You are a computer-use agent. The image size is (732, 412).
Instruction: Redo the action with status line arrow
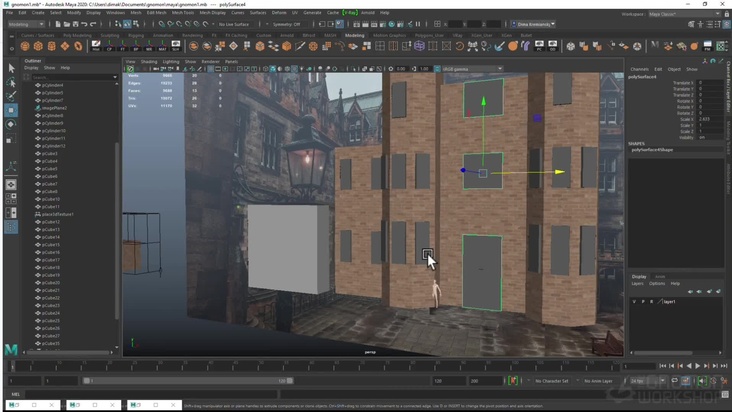(x=93, y=24)
